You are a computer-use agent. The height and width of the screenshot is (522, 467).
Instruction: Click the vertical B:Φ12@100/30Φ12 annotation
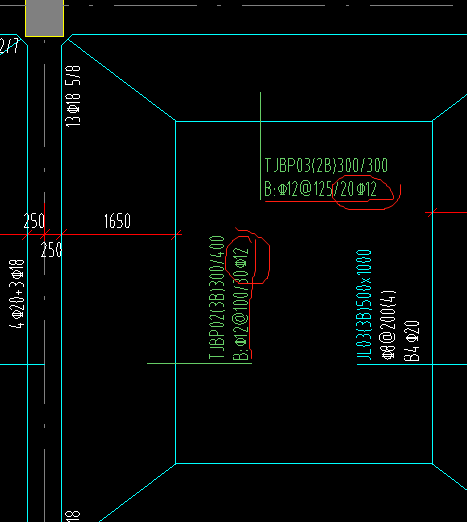tap(241, 304)
